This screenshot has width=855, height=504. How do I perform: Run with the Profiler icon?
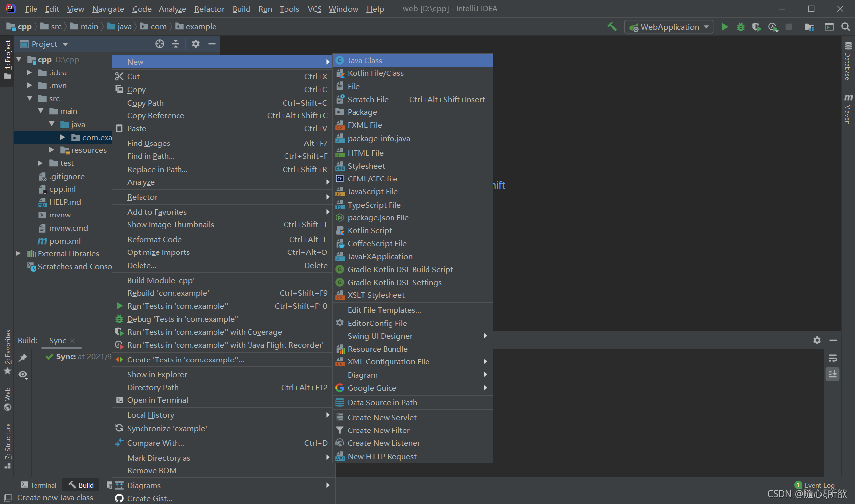[x=773, y=27]
